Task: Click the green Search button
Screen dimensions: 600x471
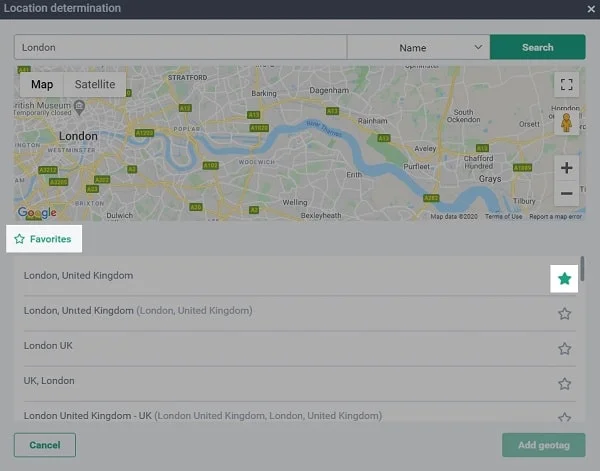Action: coord(537,47)
